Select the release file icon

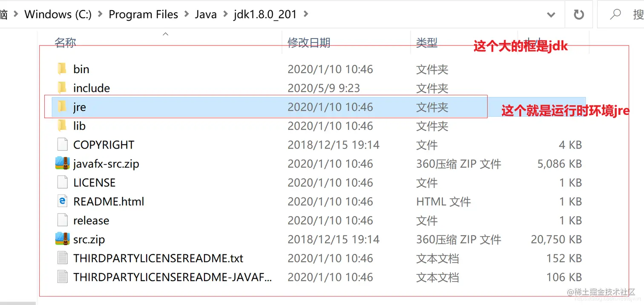click(x=62, y=220)
